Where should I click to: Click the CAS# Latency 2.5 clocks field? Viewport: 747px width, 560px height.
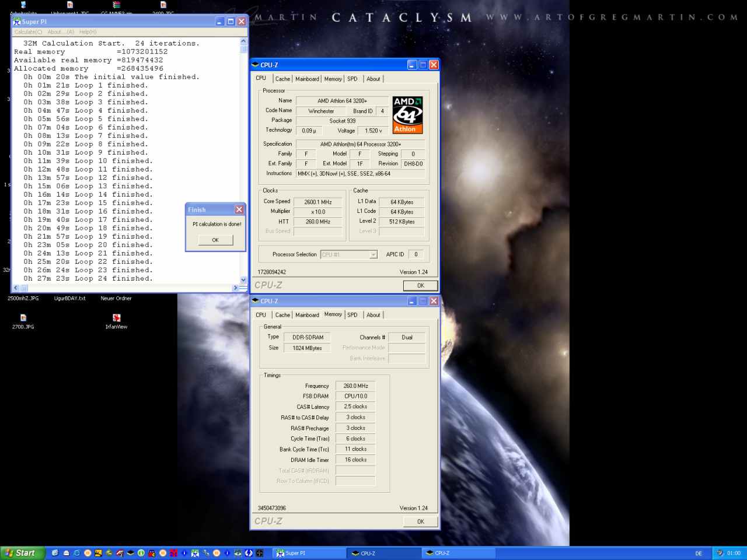355,407
